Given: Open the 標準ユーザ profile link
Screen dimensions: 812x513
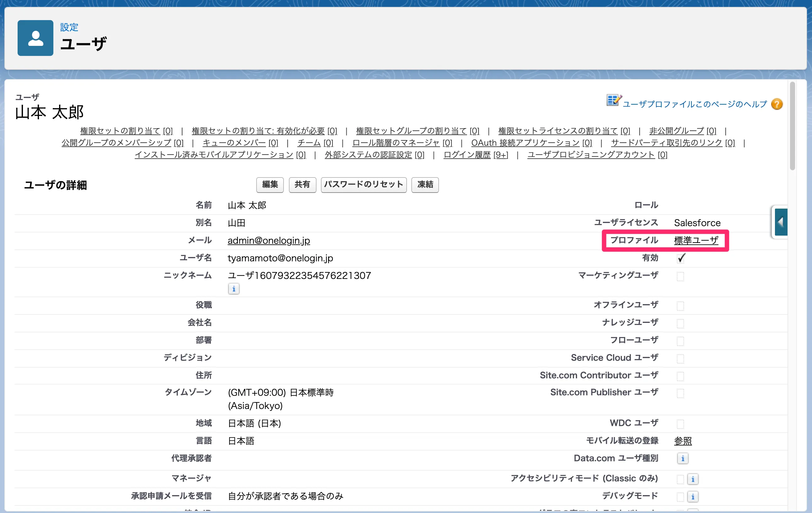Looking at the screenshot, I should point(696,241).
